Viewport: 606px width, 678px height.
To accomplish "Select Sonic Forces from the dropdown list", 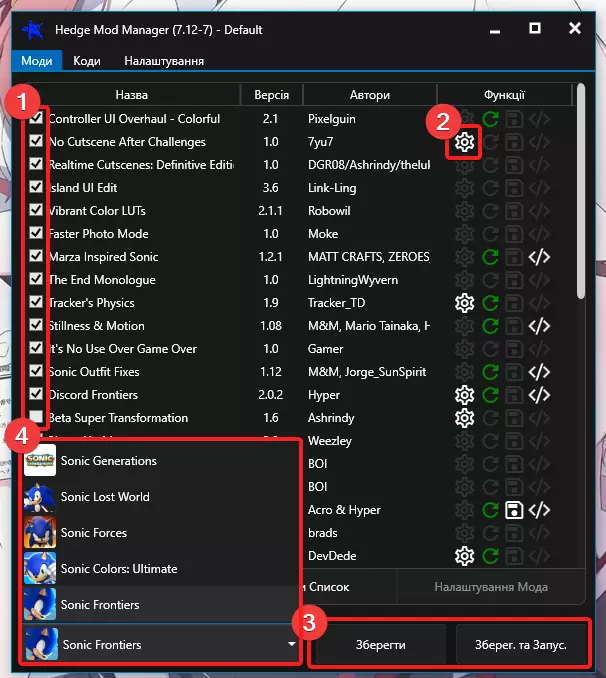I will (x=161, y=533).
